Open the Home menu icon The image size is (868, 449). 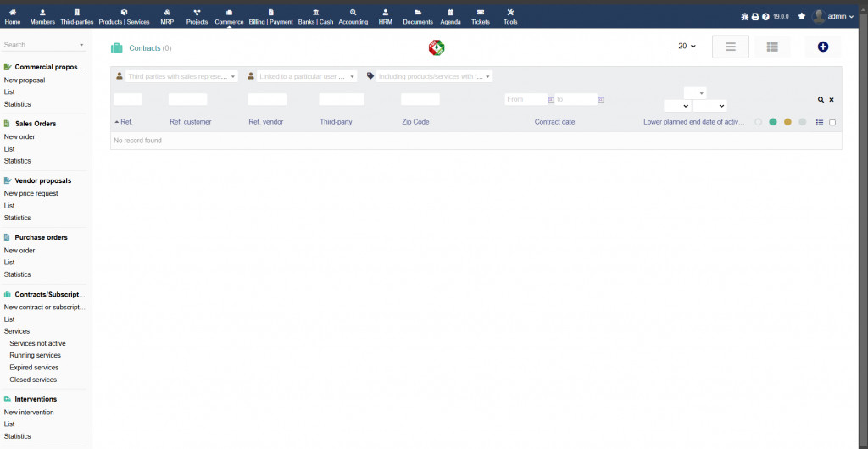click(12, 12)
